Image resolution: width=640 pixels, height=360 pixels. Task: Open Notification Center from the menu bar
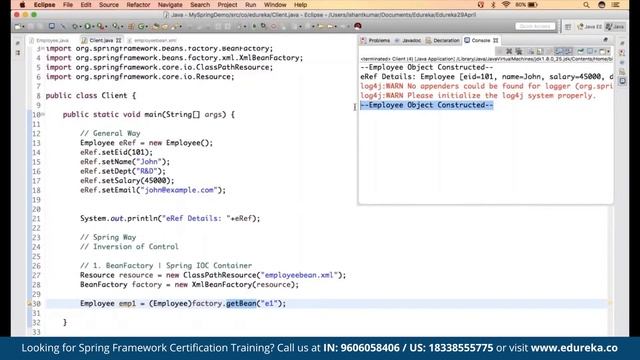pos(616,5)
